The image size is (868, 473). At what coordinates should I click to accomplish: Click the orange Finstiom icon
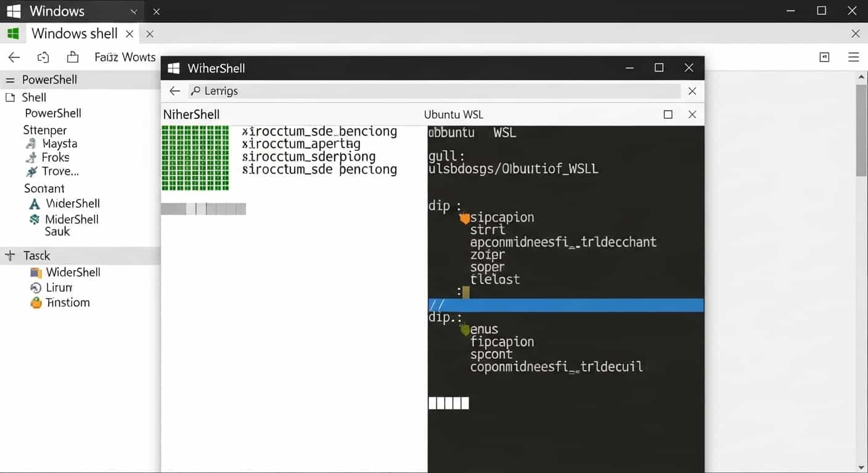(x=36, y=302)
